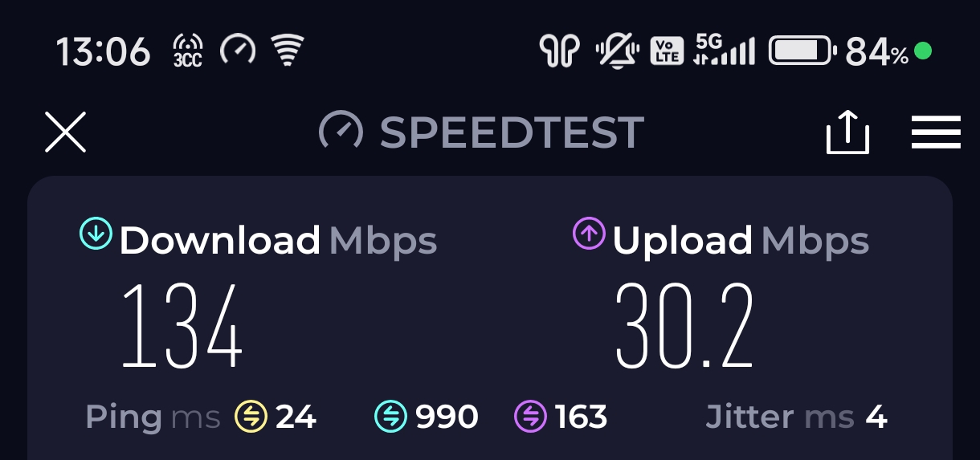Screen dimensions: 980x460
Task: Tap the SPEEDTEST title text
Action: [512, 132]
